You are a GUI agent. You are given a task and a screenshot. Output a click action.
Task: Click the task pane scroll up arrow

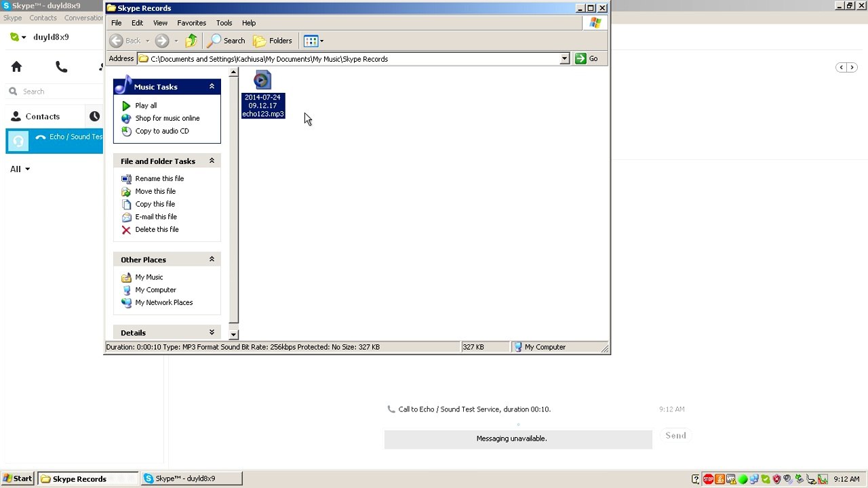tap(233, 72)
